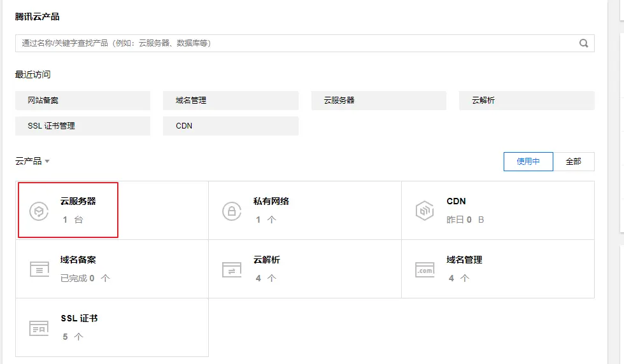The width and height of the screenshot is (624, 364).
Task: Click the 1 个 count under 私有网络
Action: coord(266,220)
